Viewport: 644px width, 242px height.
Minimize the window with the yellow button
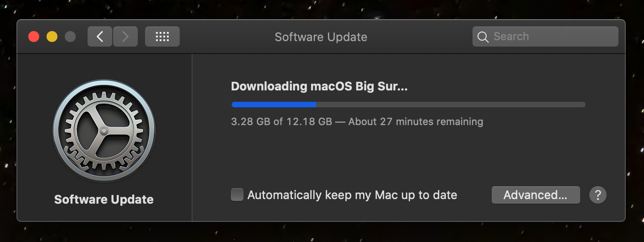coord(52,37)
